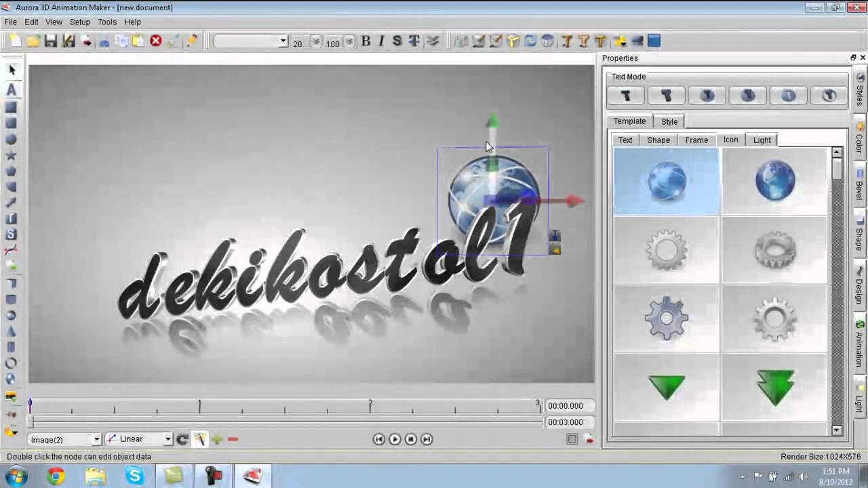Click the red circle X delete icon
Screen dimensions: 868x488
pos(156,41)
